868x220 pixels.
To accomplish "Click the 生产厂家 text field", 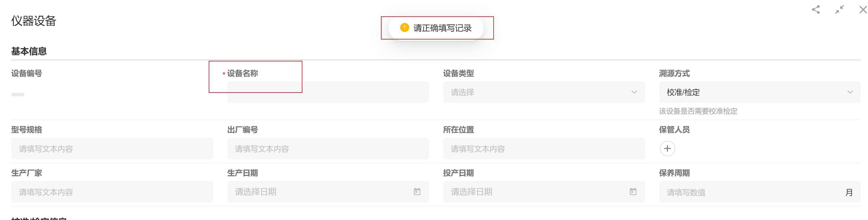I will coord(112,192).
